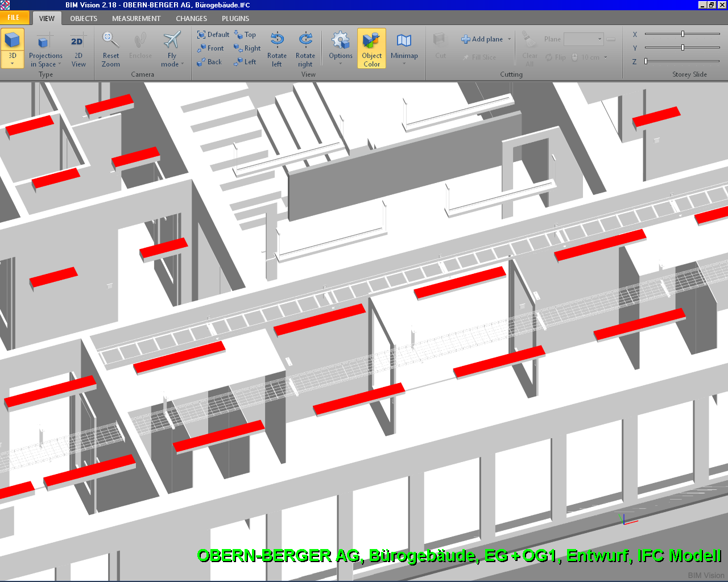The width and height of the screenshot is (728, 582).
Task: Adjust the X storey slider
Action: pos(682,34)
